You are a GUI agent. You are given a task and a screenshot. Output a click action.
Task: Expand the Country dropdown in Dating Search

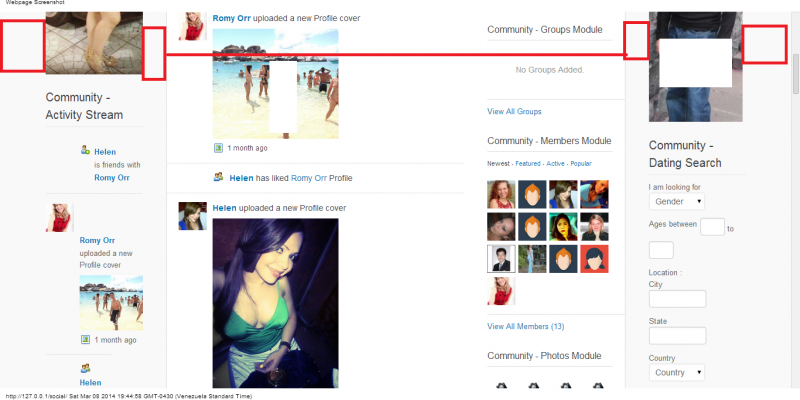(x=676, y=372)
